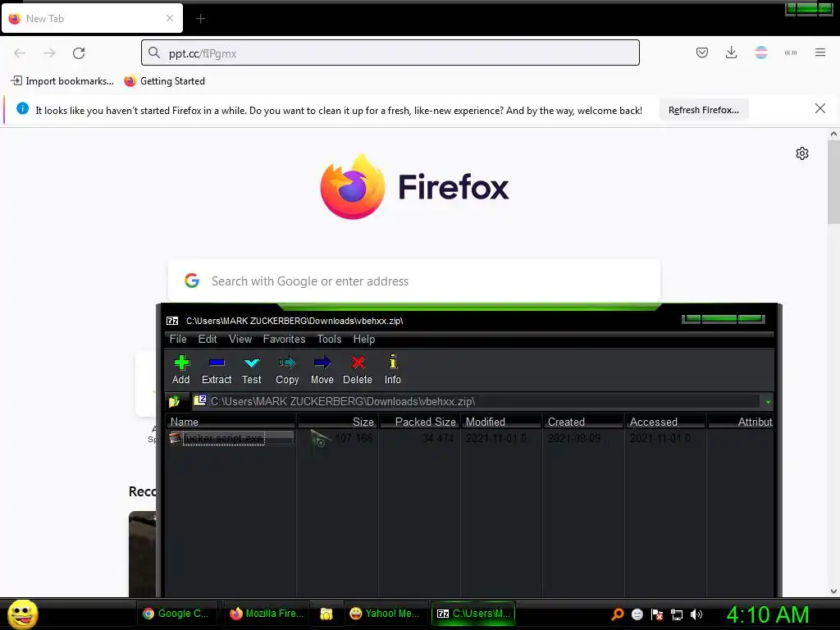Open the 7-Zip Favorites menu

coord(284,339)
